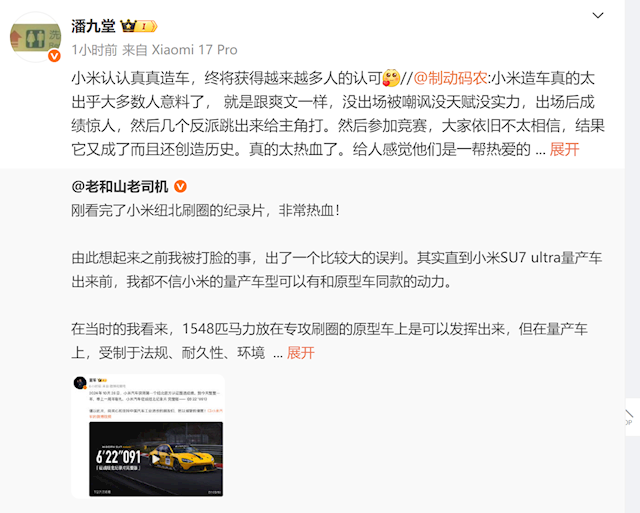Click the crown membership badge
Screen dimensions: 640x513
tap(128, 26)
